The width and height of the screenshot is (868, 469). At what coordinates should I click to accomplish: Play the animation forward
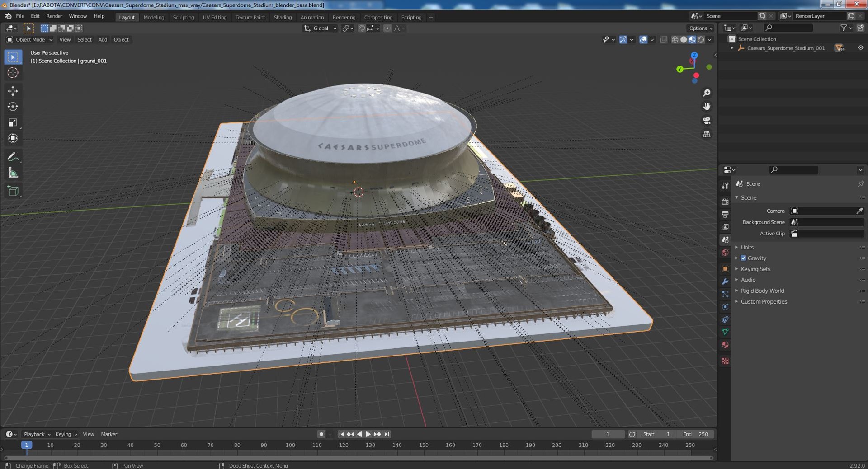tap(368, 434)
